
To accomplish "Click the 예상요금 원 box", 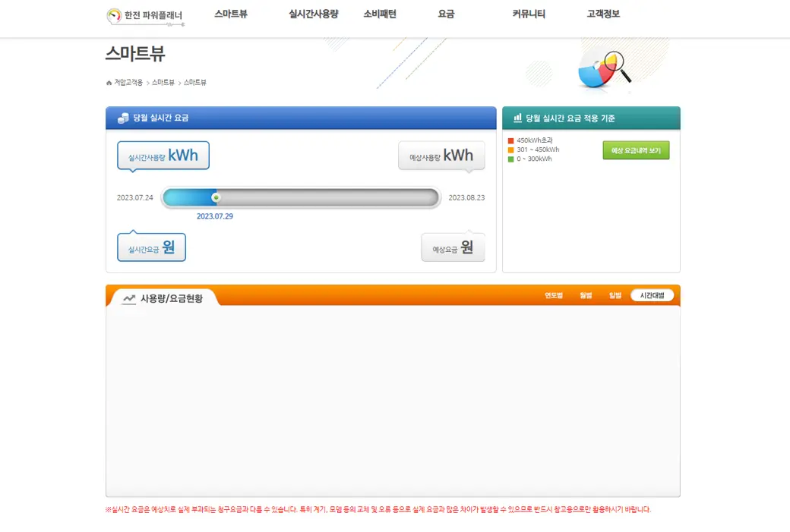I will [x=453, y=246].
